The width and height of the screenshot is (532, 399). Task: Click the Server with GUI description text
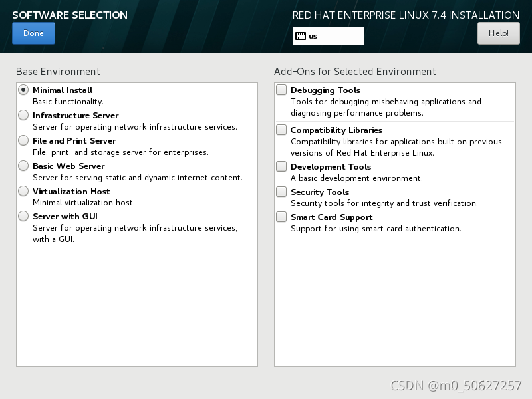(x=135, y=233)
